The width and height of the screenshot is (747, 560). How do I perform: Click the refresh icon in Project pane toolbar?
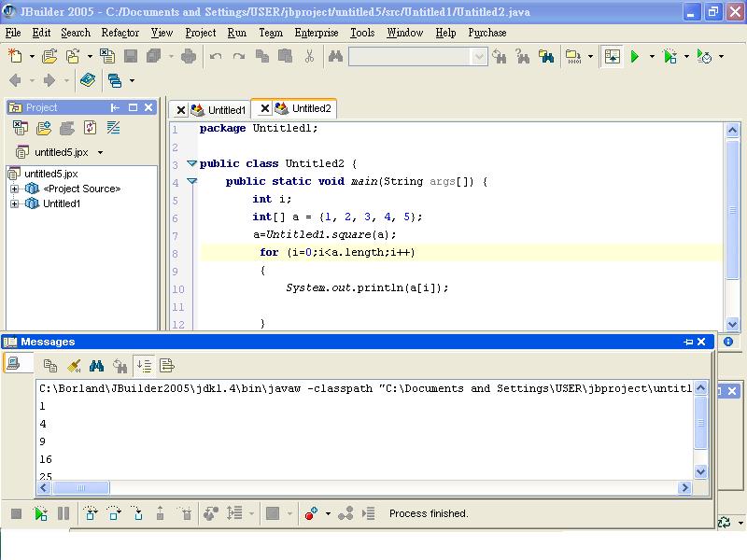(x=90, y=128)
